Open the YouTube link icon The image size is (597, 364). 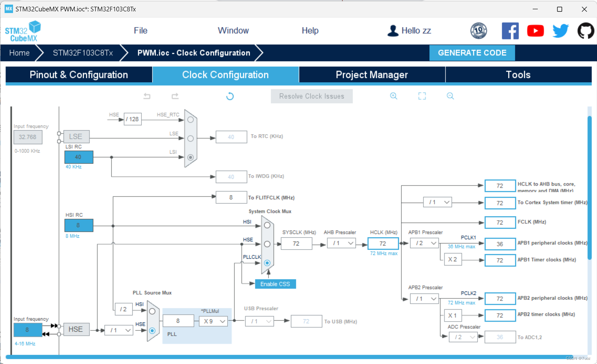click(x=535, y=31)
